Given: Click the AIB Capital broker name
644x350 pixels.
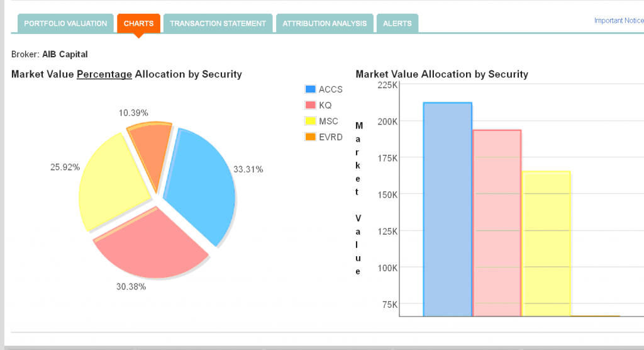Looking at the screenshot, I should (65, 54).
